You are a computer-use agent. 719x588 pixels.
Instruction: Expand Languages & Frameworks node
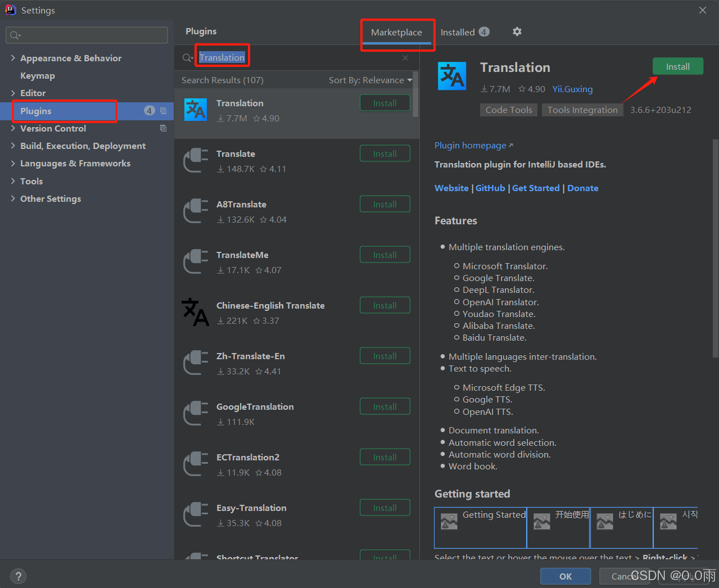click(13, 163)
